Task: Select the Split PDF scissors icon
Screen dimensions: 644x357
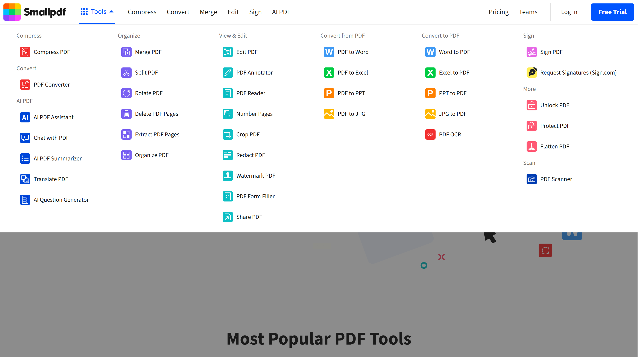Action: (126, 73)
